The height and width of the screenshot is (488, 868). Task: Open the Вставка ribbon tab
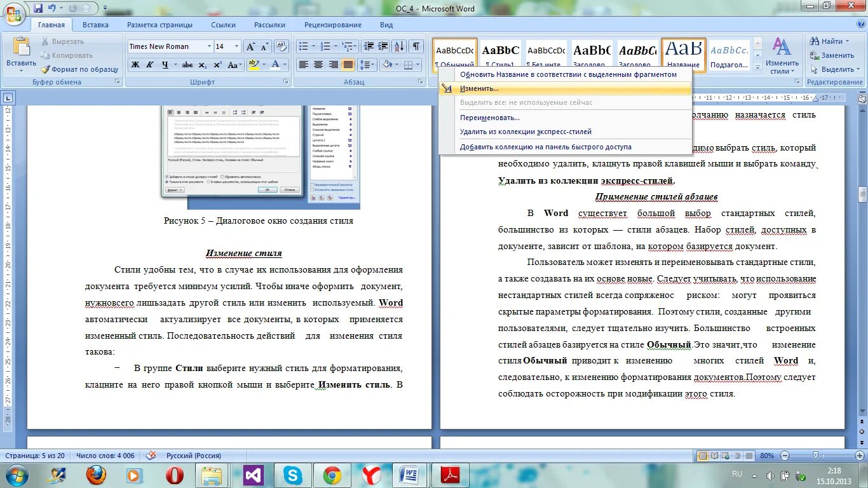click(95, 25)
